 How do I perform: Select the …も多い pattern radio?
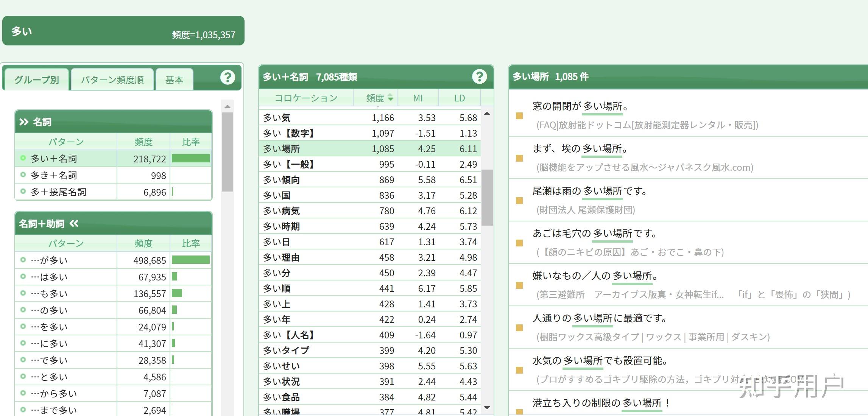pos(23,293)
